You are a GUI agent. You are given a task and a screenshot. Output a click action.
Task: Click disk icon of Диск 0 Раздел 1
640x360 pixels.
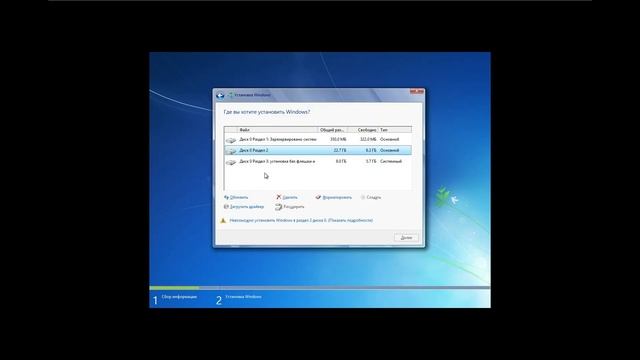[x=231, y=140]
